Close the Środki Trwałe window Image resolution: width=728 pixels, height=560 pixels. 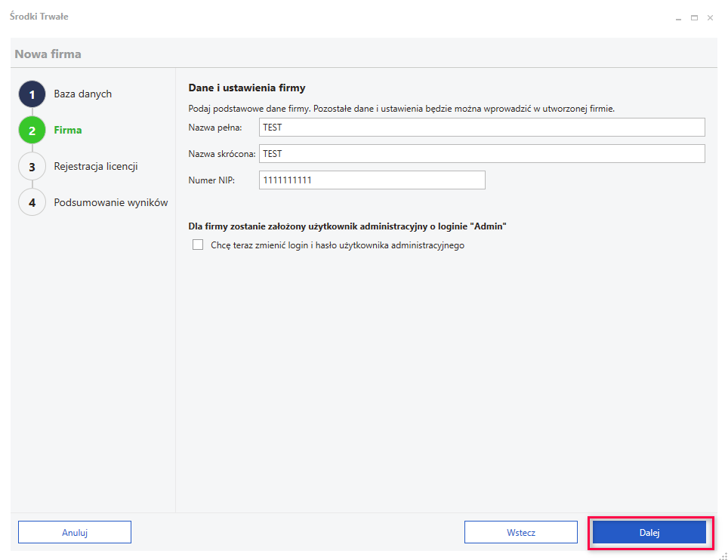(710, 18)
